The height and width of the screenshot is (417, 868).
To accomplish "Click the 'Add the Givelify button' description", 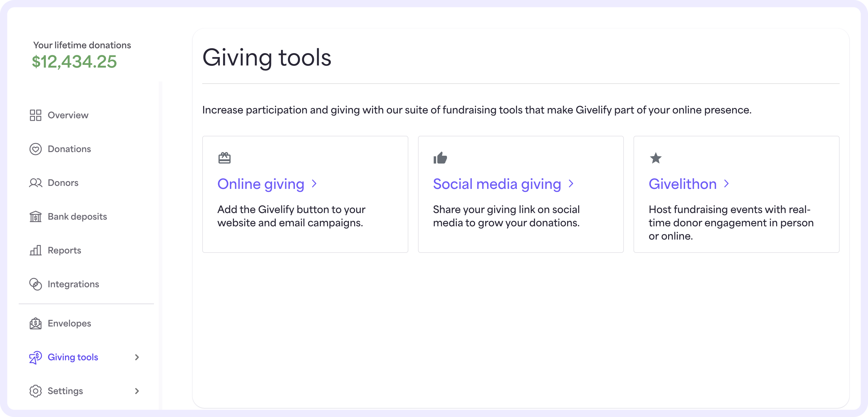I will pos(292,216).
